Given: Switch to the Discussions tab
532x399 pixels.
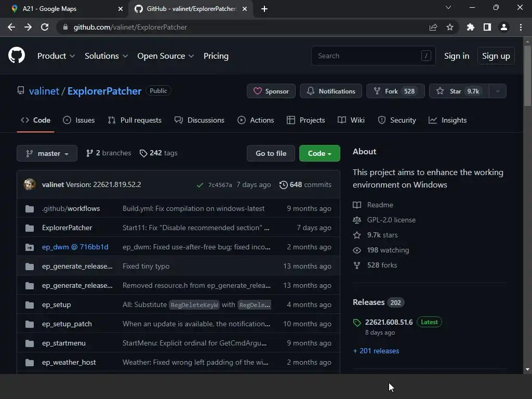Looking at the screenshot, I should coord(199,120).
